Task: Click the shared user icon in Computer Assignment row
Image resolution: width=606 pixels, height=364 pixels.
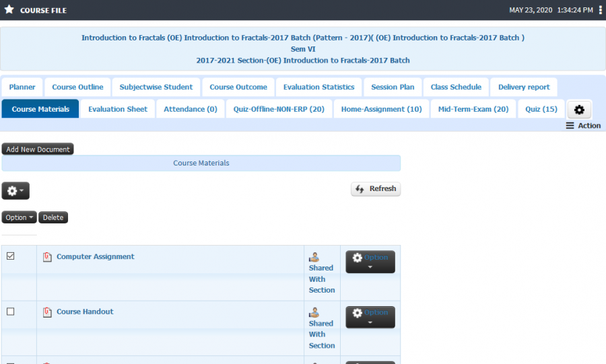Action: (314, 257)
